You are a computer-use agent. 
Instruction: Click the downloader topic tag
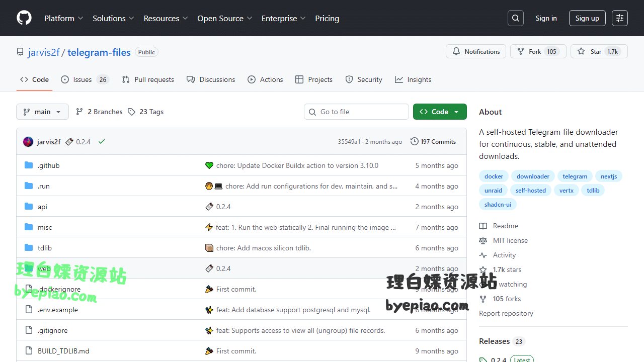tap(533, 176)
